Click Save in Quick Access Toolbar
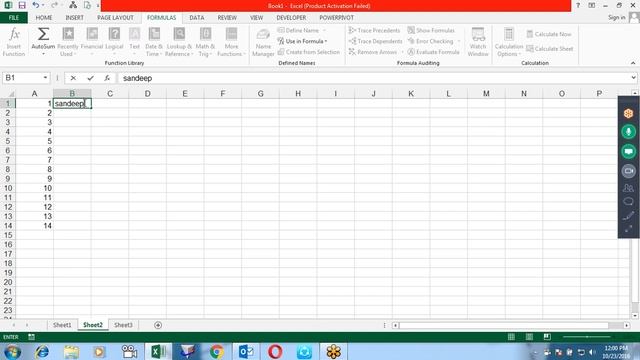Screen dimensions: 640x360 (x=22, y=5)
